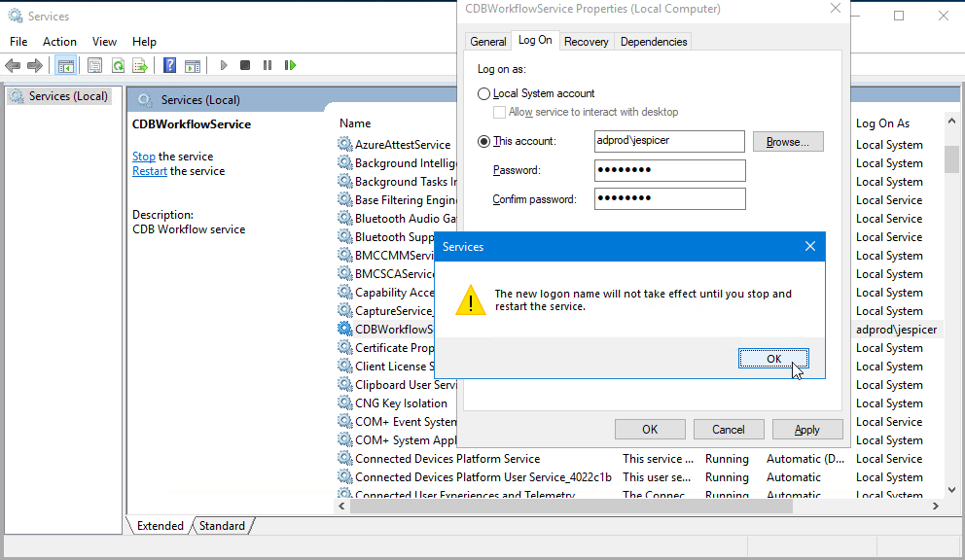Switch to the Log On tab
965x560 pixels.
click(535, 40)
